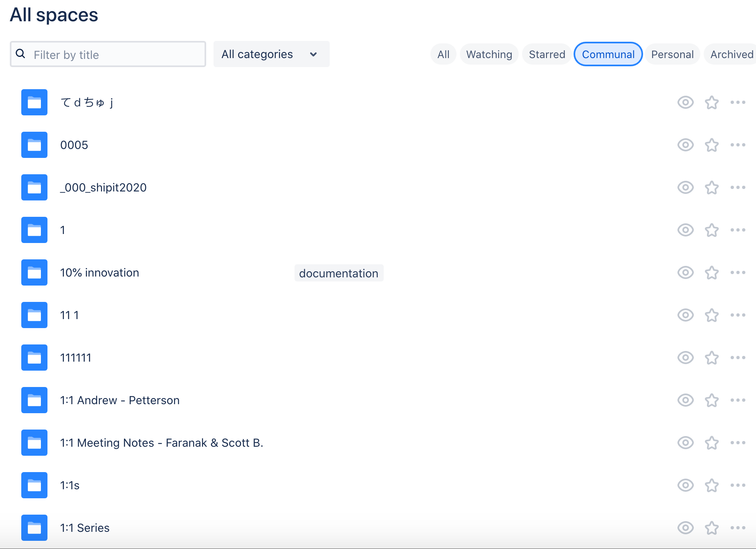Open the 111111 space folder icon
The width and height of the screenshot is (756, 549).
[34, 358]
